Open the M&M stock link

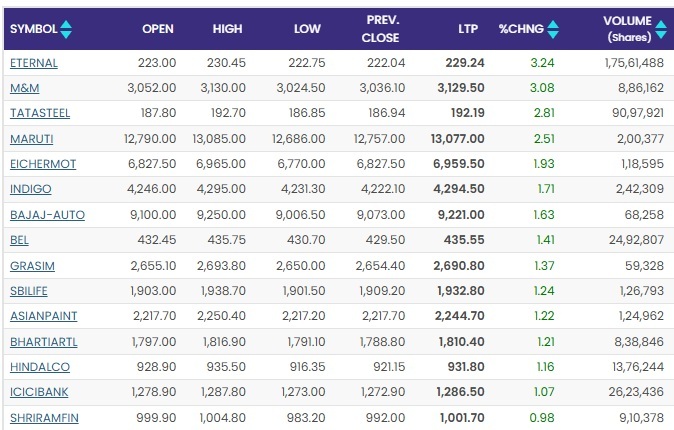tap(25, 87)
